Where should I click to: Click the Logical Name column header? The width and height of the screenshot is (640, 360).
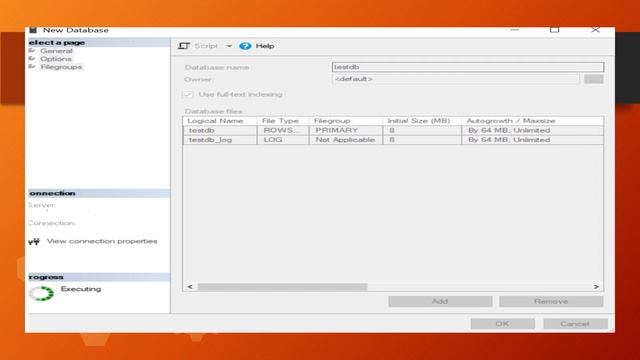pos(220,121)
